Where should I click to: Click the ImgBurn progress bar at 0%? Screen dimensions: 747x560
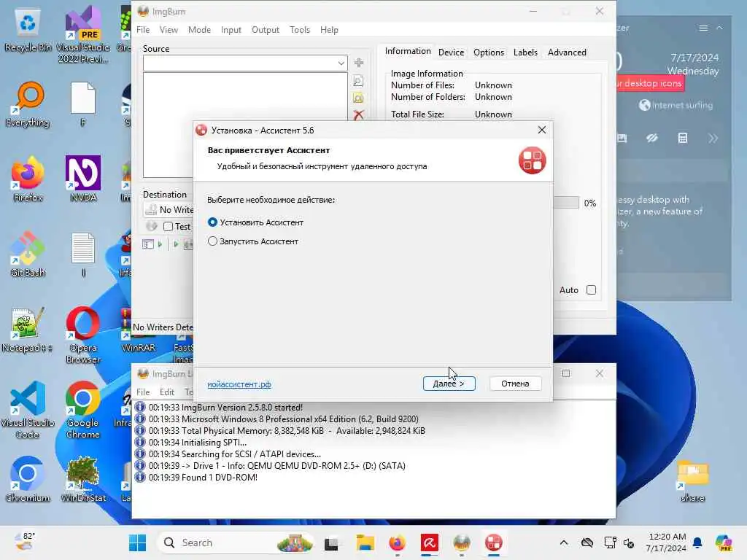click(566, 203)
